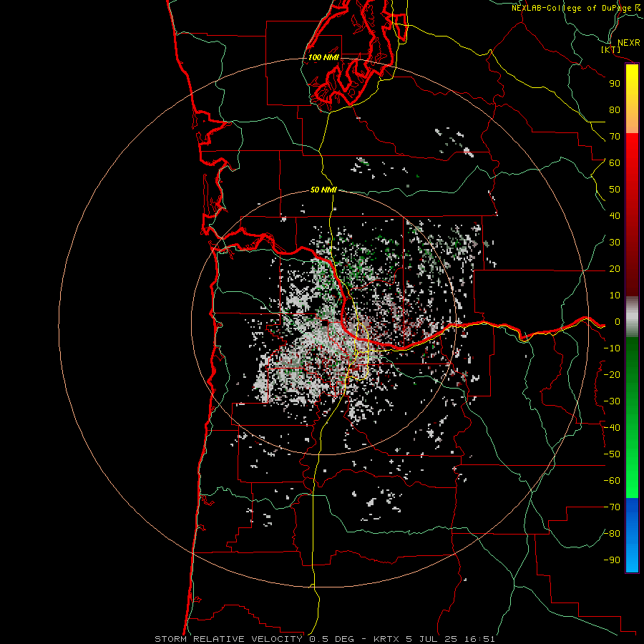The width and height of the screenshot is (644, 644).
Task: Click the '20' value on the velocity scale
Action: 615,269
